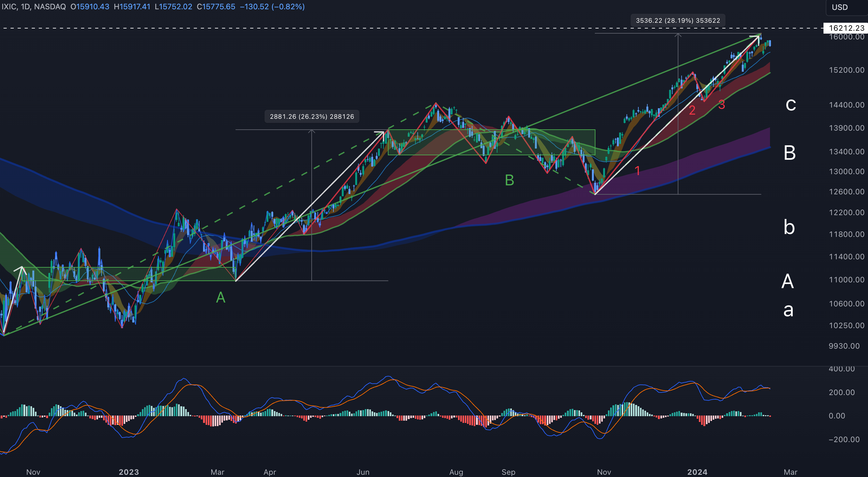
Task: Click red wave number 3 label
Action: click(721, 105)
